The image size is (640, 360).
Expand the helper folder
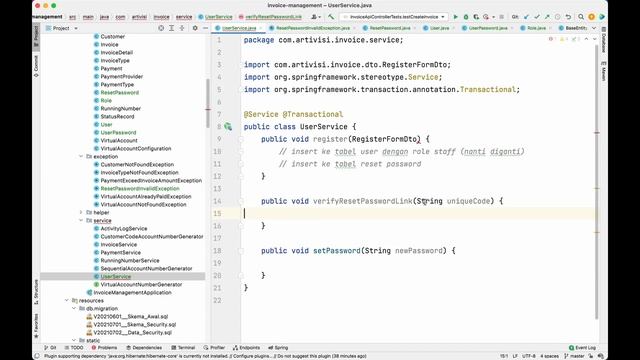point(81,212)
